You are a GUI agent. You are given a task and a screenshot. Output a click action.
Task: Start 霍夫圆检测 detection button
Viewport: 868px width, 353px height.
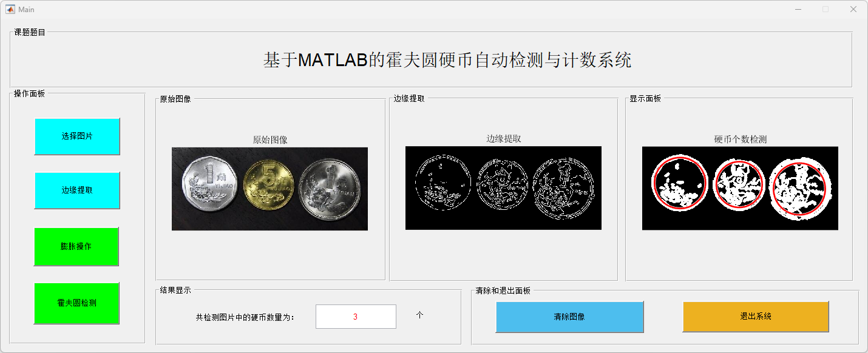click(76, 303)
